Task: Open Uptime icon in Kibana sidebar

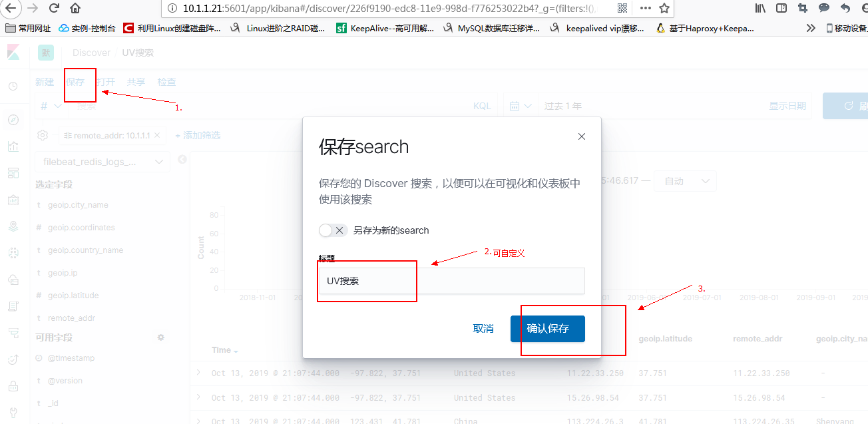Action: [x=13, y=359]
